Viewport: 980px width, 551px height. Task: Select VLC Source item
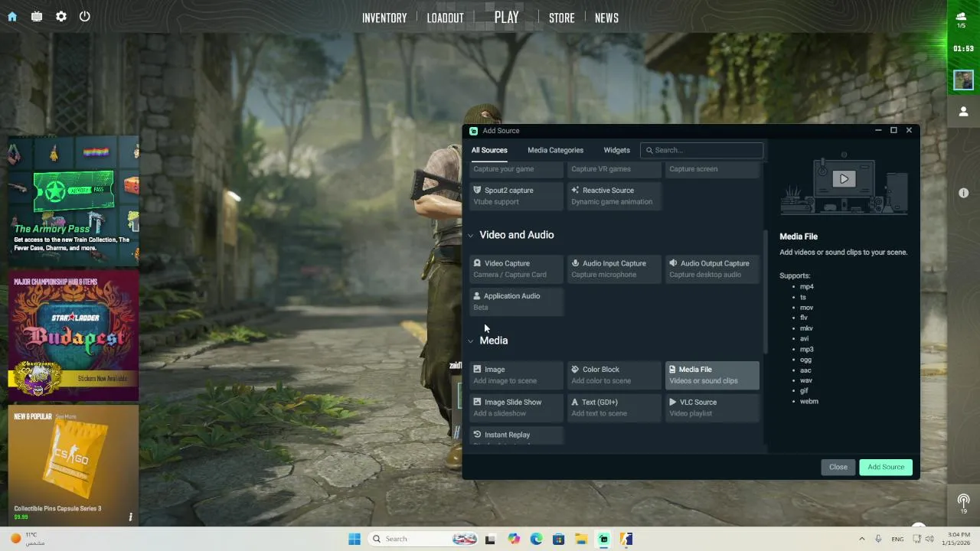coord(712,408)
